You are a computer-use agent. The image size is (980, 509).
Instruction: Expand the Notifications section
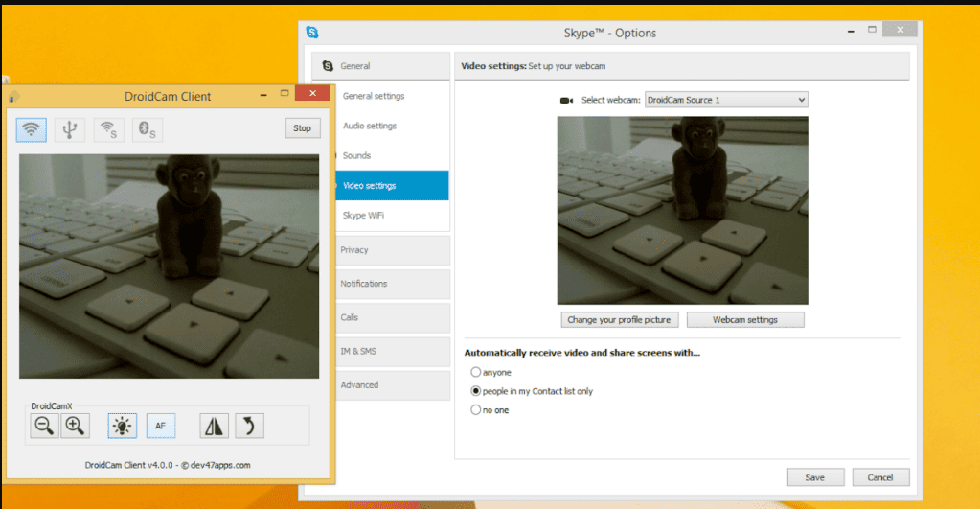click(x=393, y=284)
